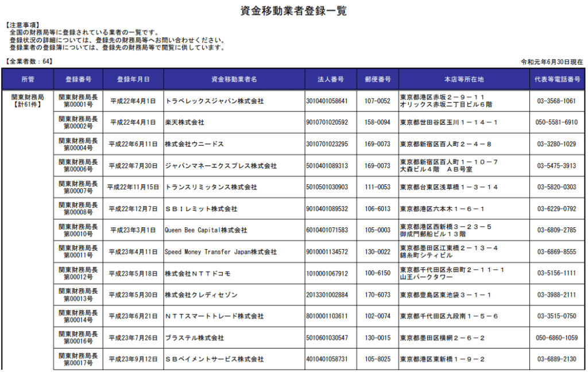Click phone number 03-5156-1111
Image resolution: width=588 pixels, height=372 pixels.
click(556, 274)
